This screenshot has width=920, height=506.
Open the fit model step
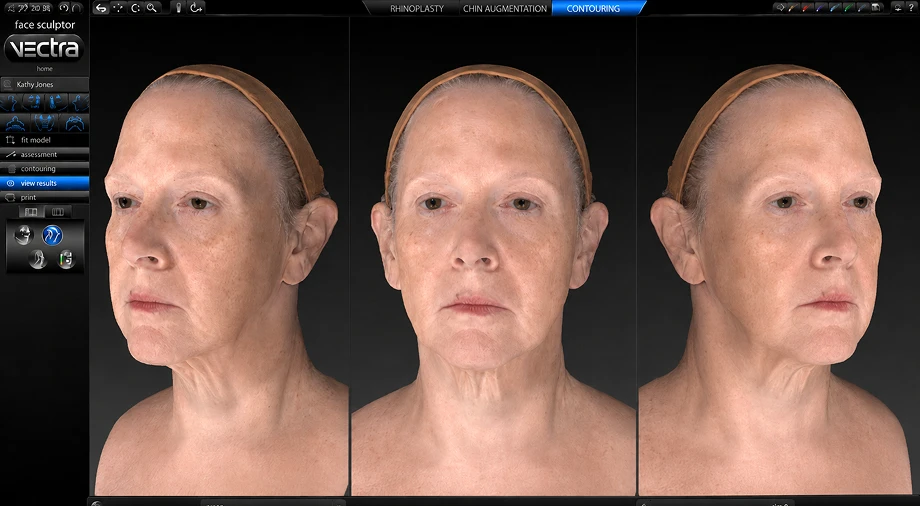(x=45, y=140)
